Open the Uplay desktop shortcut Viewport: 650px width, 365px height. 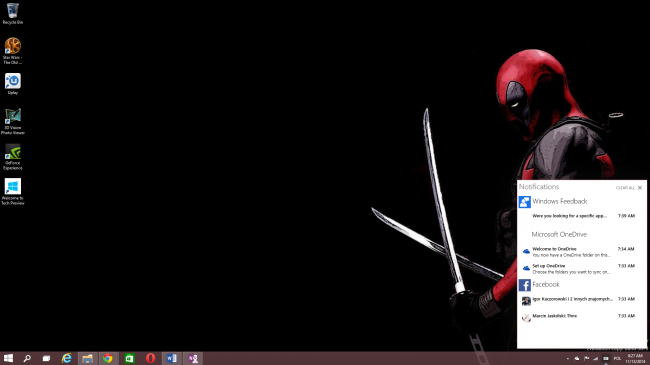click(12, 84)
